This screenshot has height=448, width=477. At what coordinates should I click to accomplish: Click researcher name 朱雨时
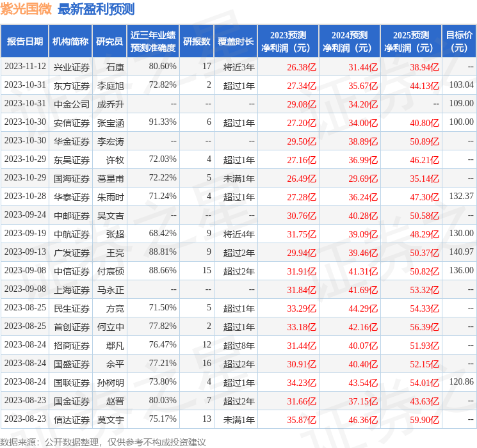110,197
